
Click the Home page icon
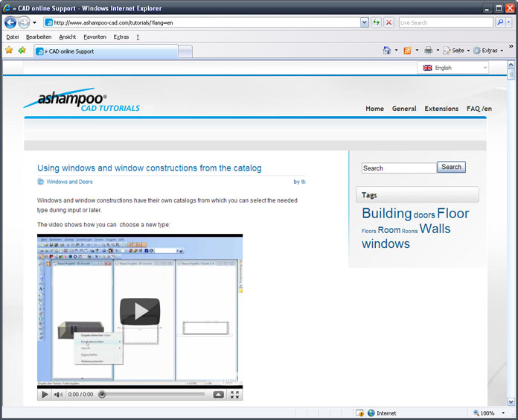(x=386, y=50)
